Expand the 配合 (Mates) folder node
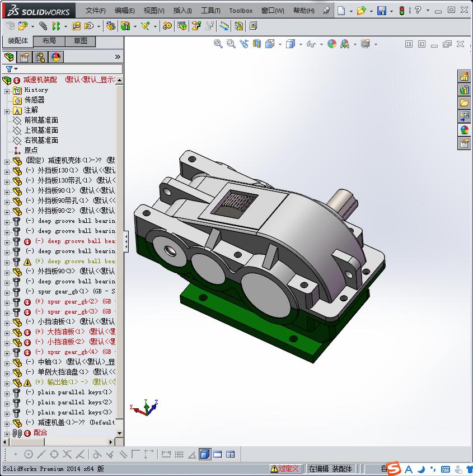473x476 pixels. pyautogui.click(x=7, y=433)
